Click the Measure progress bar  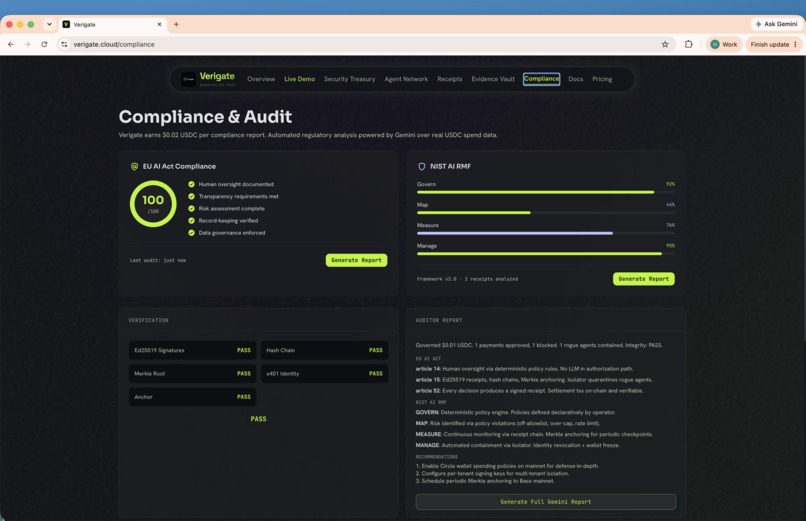[x=545, y=233]
